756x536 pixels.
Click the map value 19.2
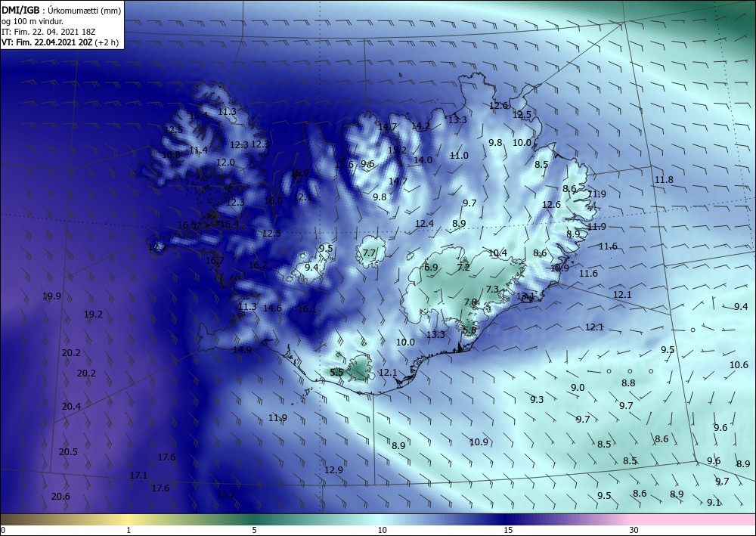pos(93,314)
